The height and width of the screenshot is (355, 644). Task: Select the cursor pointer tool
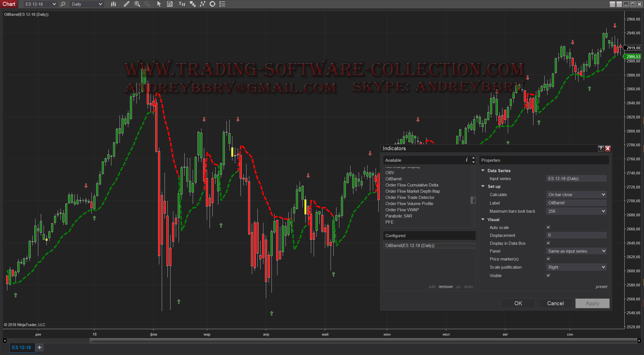pos(159,4)
